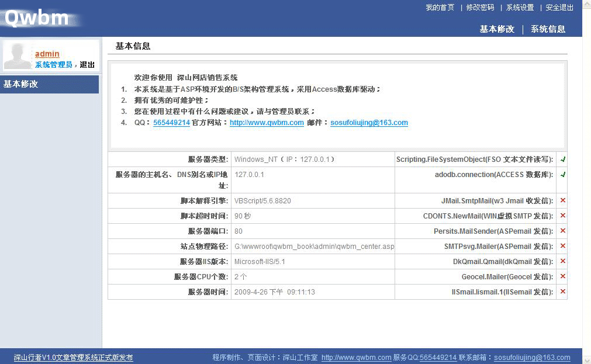Go to 系统设置 in top navigation
The image size is (591, 364).
(x=520, y=8)
